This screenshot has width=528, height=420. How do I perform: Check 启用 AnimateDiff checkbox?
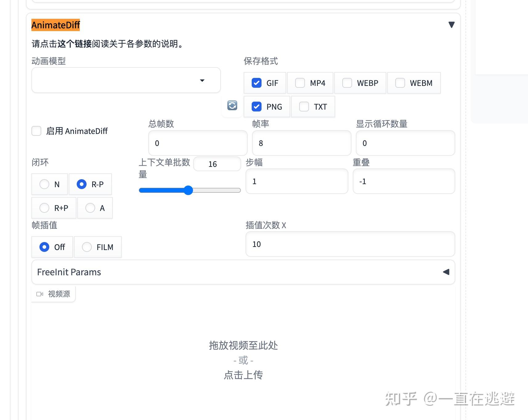(36, 131)
